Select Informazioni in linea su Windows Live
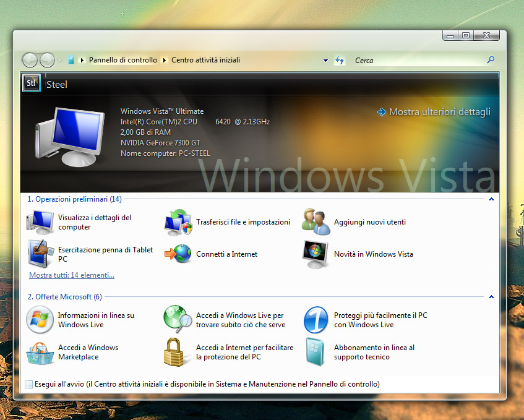The image size is (524, 420). 96,320
